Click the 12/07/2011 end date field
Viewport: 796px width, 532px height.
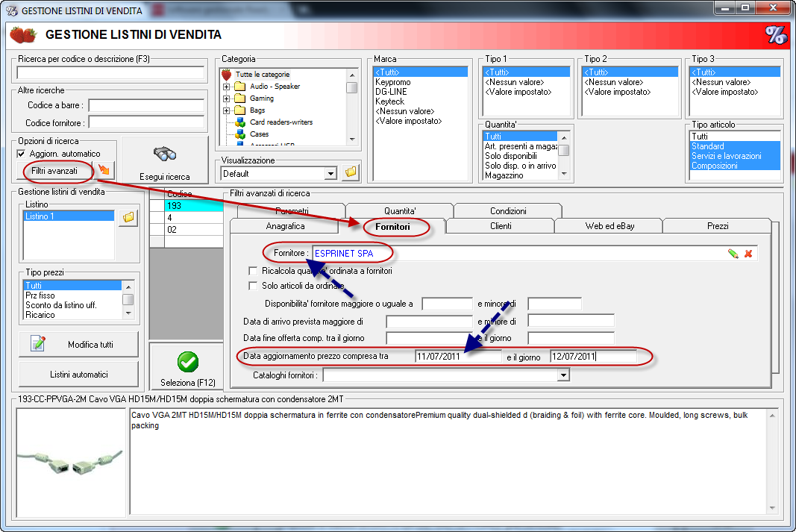(x=593, y=357)
